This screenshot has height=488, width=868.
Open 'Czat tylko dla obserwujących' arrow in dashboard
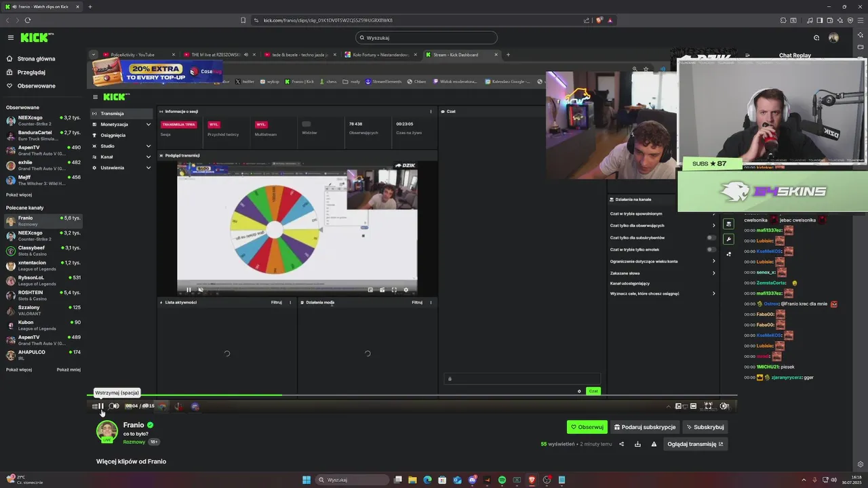point(713,226)
